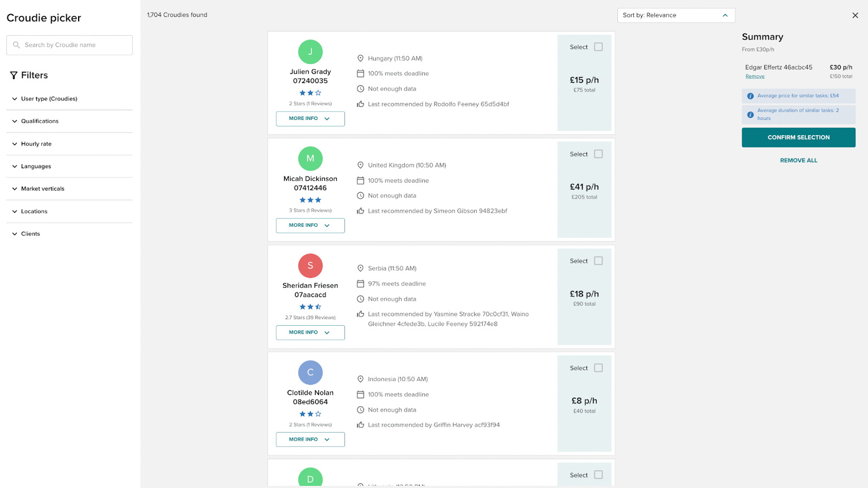Viewport: 868px width, 488px height.
Task: Click Clotilde Nolan's blue avatar
Action: click(x=310, y=372)
